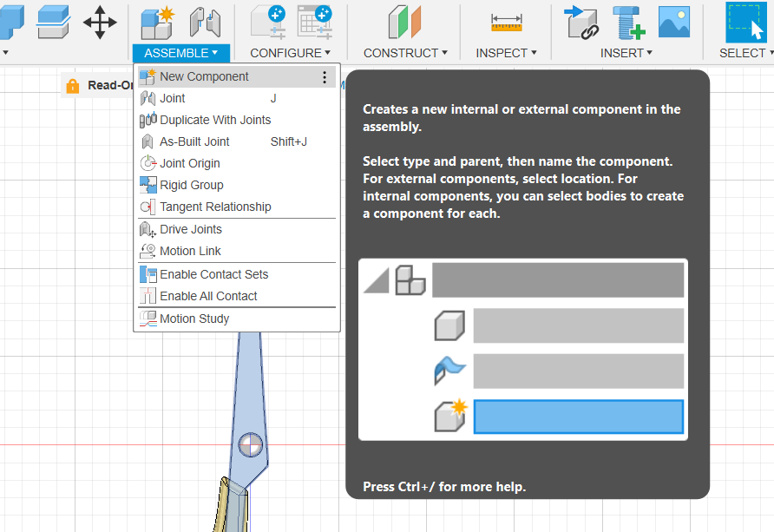Click the Enable All Contact menu icon
This screenshot has width=774, height=532.
(148, 296)
